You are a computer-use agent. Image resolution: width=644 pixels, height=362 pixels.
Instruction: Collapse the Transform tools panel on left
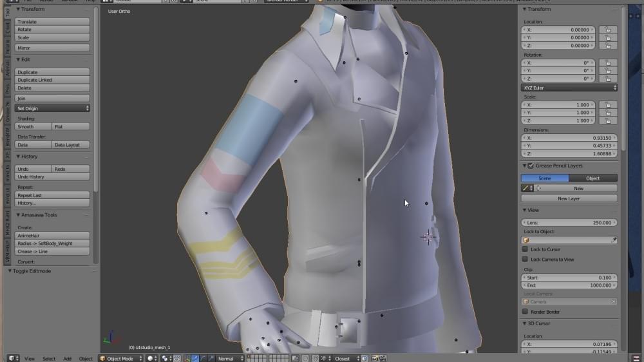click(18, 9)
